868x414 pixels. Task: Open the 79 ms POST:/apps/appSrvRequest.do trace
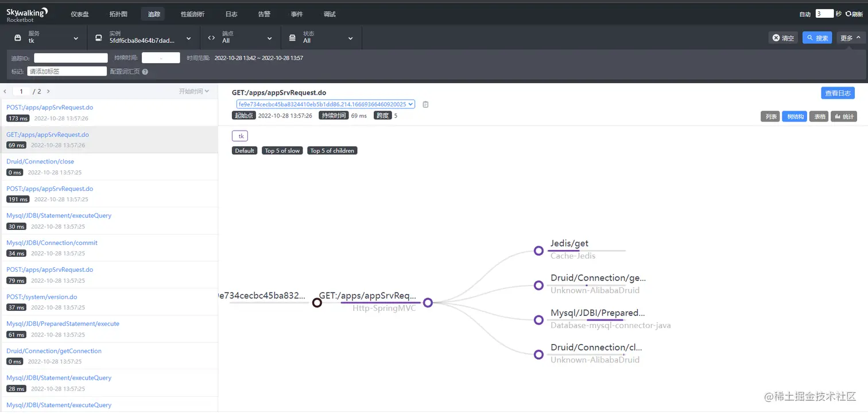pyautogui.click(x=109, y=275)
